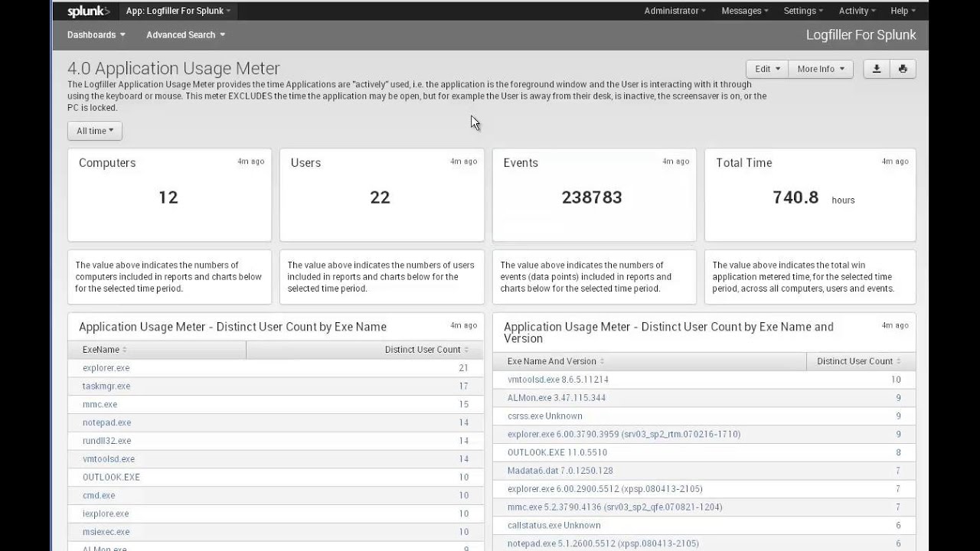The width and height of the screenshot is (980, 551).
Task: Click the Total Time value 740.8
Action: [x=795, y=197]
